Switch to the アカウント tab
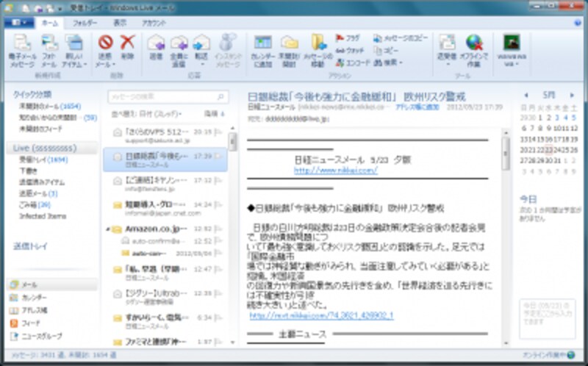The image size is (588, 366). coord(154,23)
